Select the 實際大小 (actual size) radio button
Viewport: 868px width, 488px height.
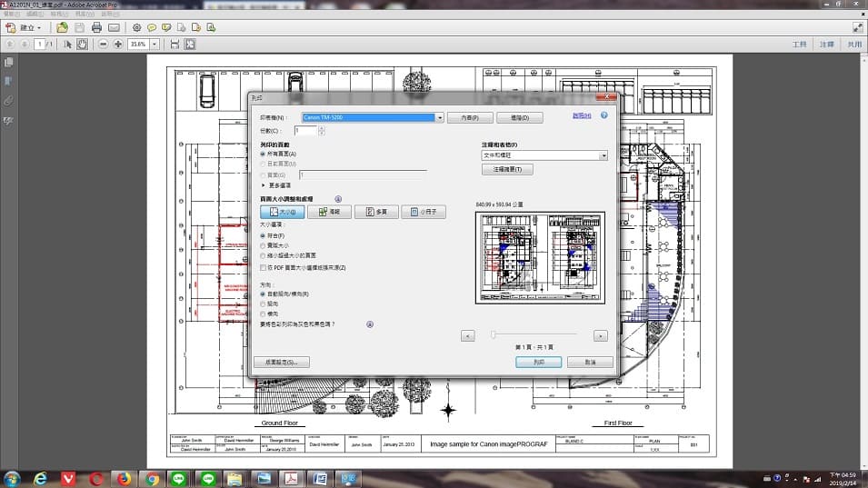(x=264, y=245)
